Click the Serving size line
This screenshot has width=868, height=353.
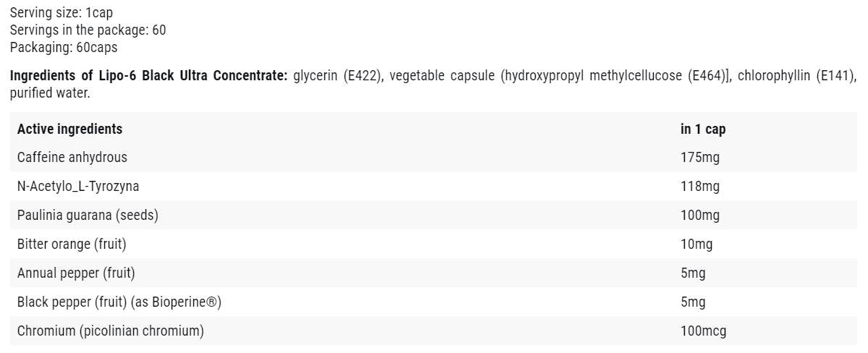point(62,13)
